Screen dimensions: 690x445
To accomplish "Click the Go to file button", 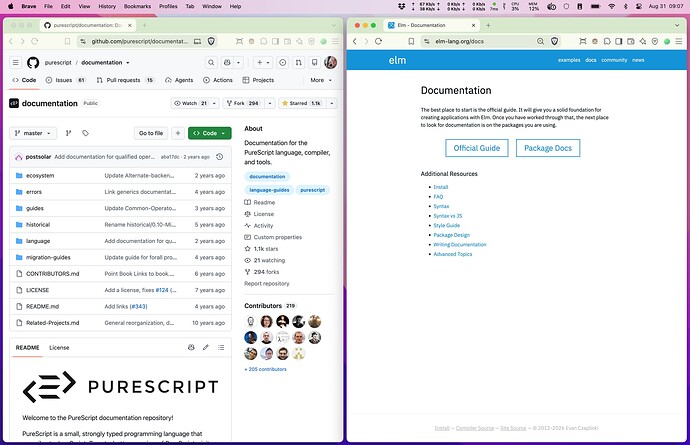I will (x=151, y=133).
